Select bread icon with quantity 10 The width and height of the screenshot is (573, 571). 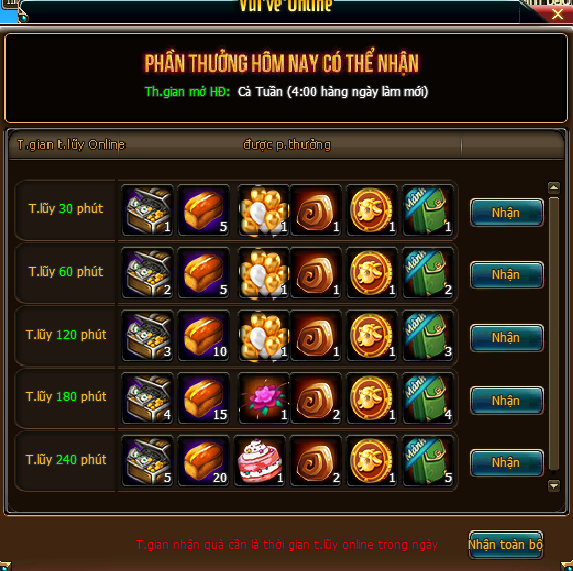point(204,336)
